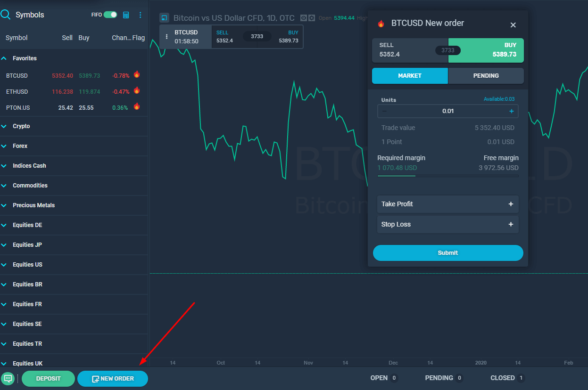
Task: Open the calculator icon in Symbols header
Action: tap(126, 15)
